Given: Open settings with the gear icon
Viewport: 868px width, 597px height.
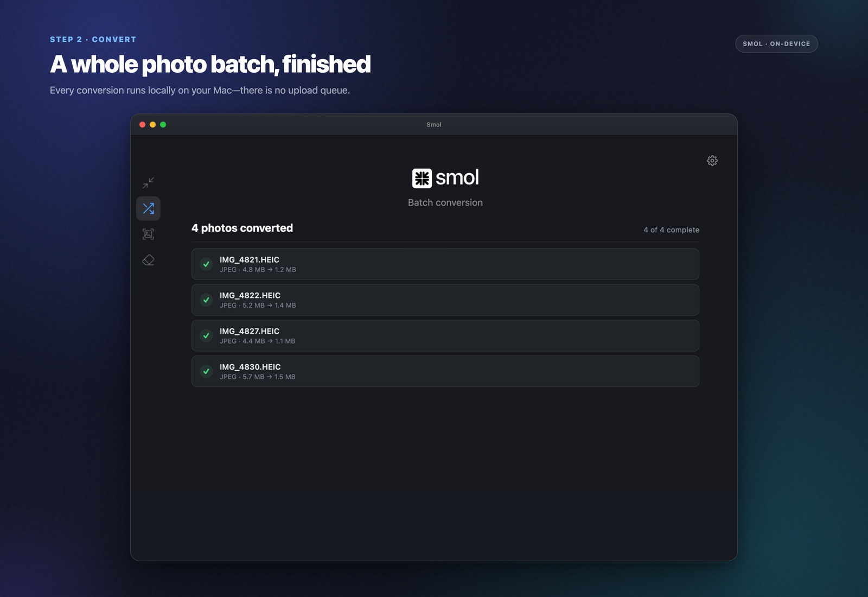Looking at the screenshot, I should tap(712, 161).
